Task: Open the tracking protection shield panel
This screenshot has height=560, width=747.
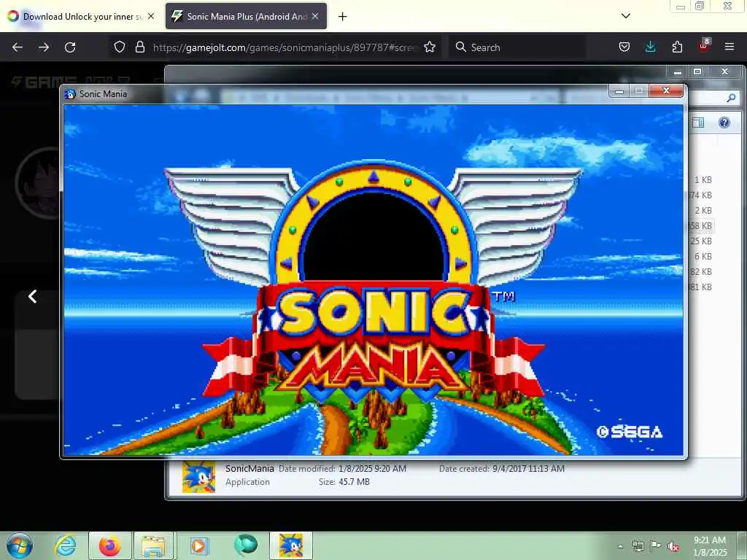Action: tap(120, 47)
